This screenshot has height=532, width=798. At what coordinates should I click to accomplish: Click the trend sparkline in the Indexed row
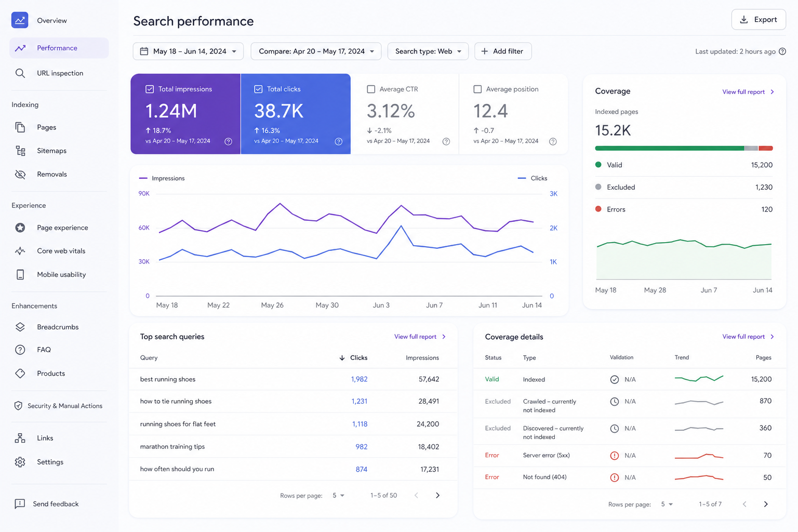(699, 379)
